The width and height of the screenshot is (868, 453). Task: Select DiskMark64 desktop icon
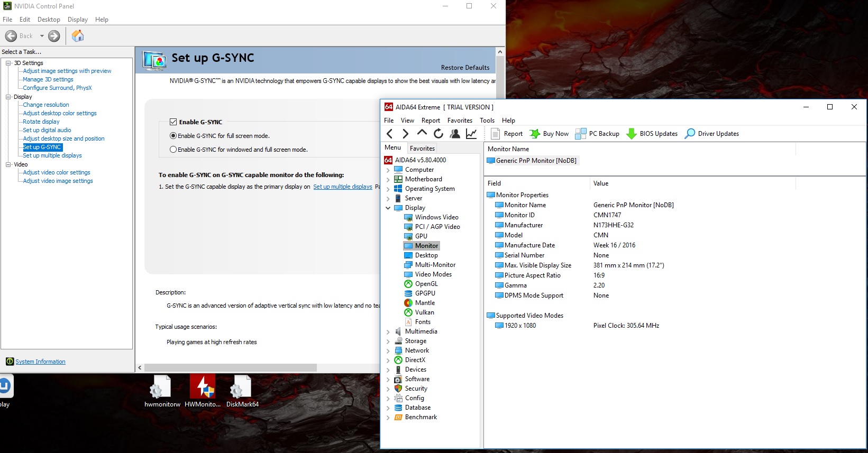[242, 391]
